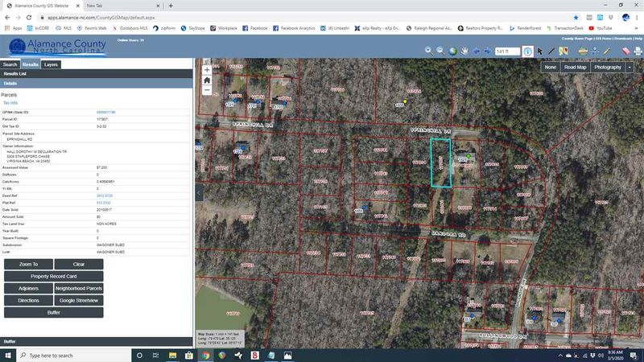Screen dimensions: 644x362
Task: Choose the select arrow pointer tool
Action: tap(539, 51)
